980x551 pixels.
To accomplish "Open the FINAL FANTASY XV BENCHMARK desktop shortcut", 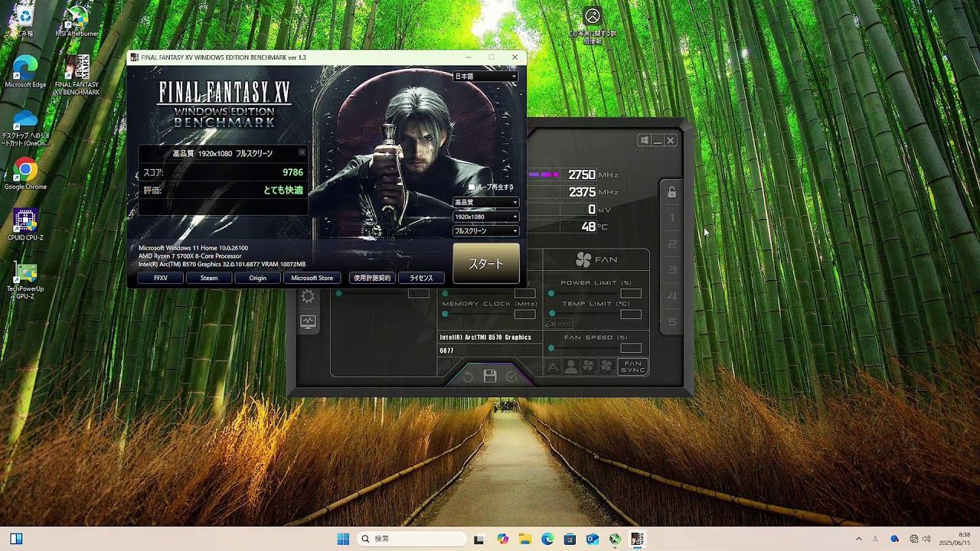I will point(77,75).
